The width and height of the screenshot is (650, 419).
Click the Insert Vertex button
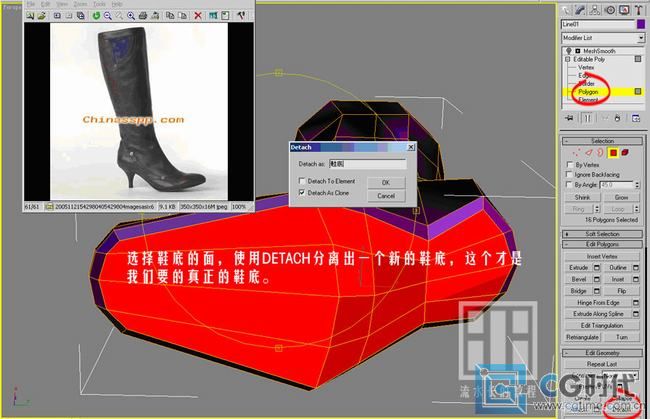click(602, 256)
